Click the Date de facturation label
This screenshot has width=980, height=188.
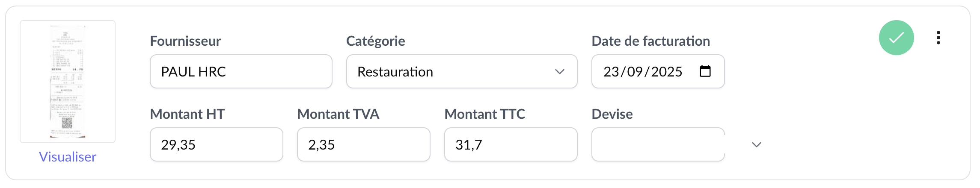point(650,41)
